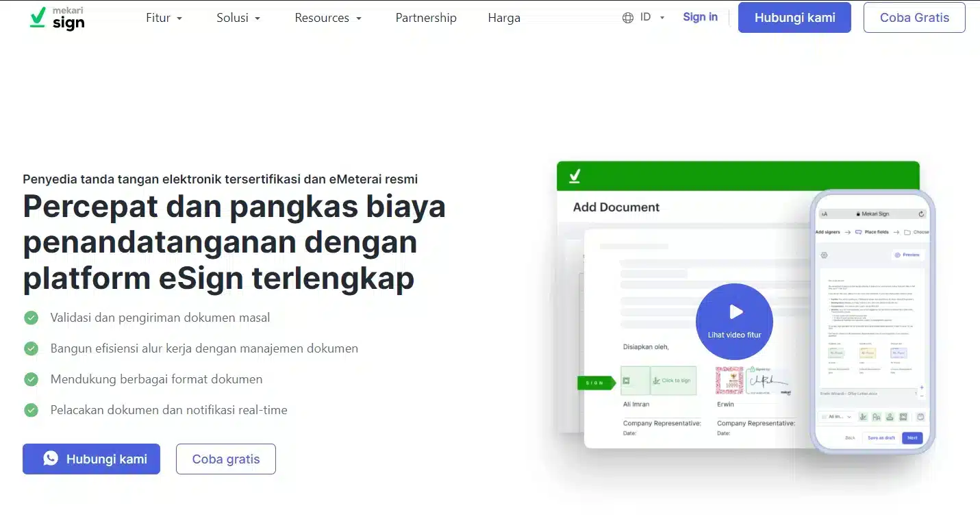Click the folder icon next to Choose

(907, 232)
